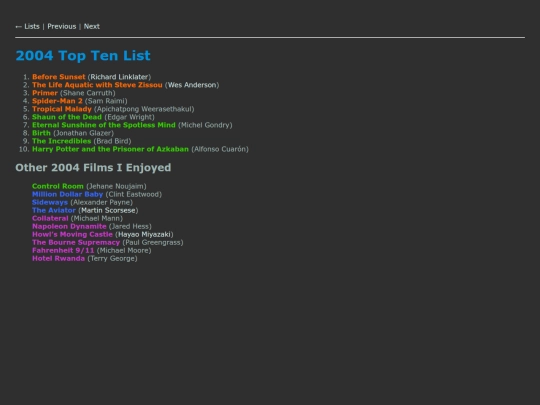Select the Birth film title
The width and height of the screenshot is (540, 405).
(41, 133)
